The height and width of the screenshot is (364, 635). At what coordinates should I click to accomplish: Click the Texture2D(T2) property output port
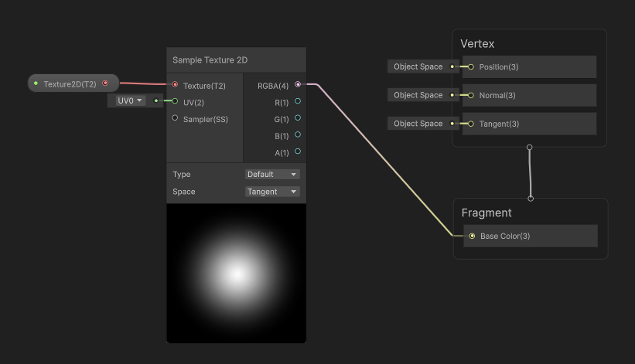tap(105, 83)
